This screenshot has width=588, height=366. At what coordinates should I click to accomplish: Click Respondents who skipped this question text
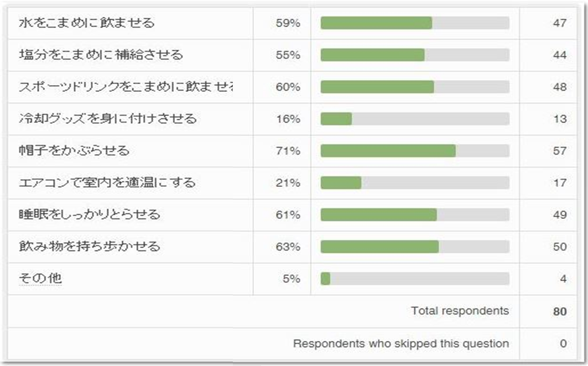(x=400, y=343)
